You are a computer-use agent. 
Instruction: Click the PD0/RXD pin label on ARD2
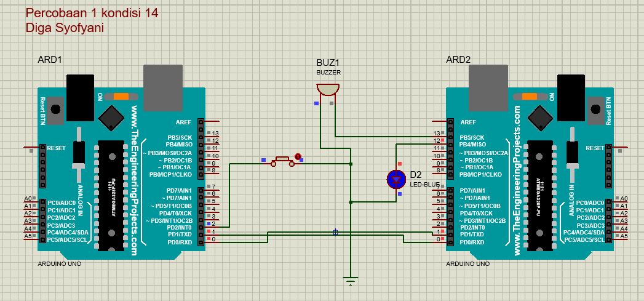tap(473, 242)
